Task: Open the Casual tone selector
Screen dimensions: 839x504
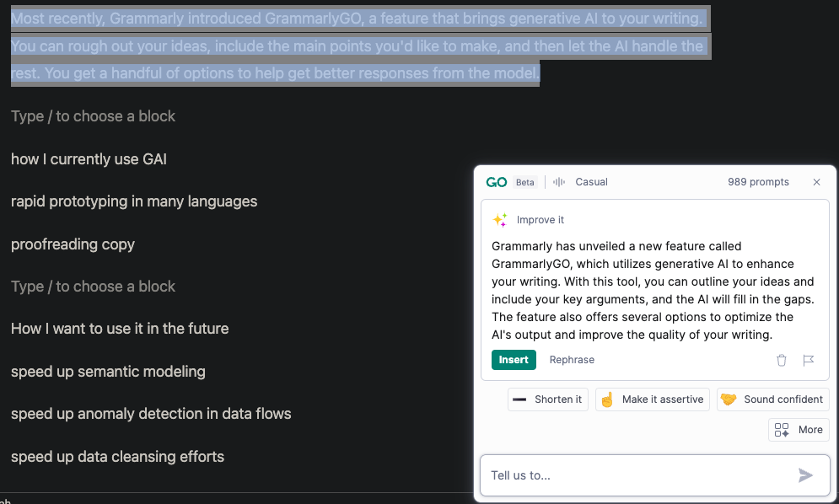Action: coord(591,182)
